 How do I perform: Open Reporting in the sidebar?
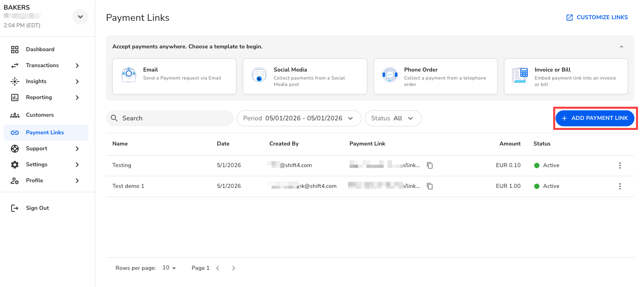(46, 98)
